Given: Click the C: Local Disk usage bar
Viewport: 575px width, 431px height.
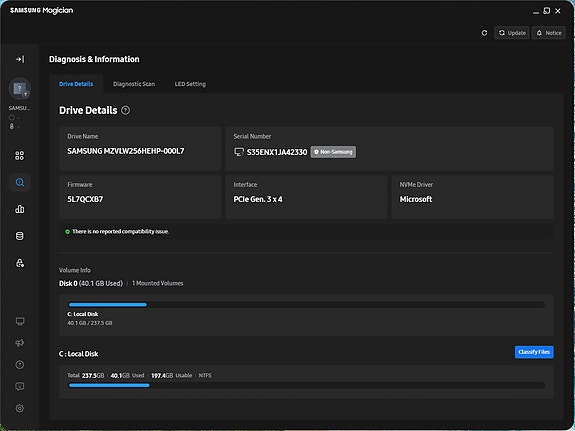Looking at the screenshot, I should click(x=307, y=304).
